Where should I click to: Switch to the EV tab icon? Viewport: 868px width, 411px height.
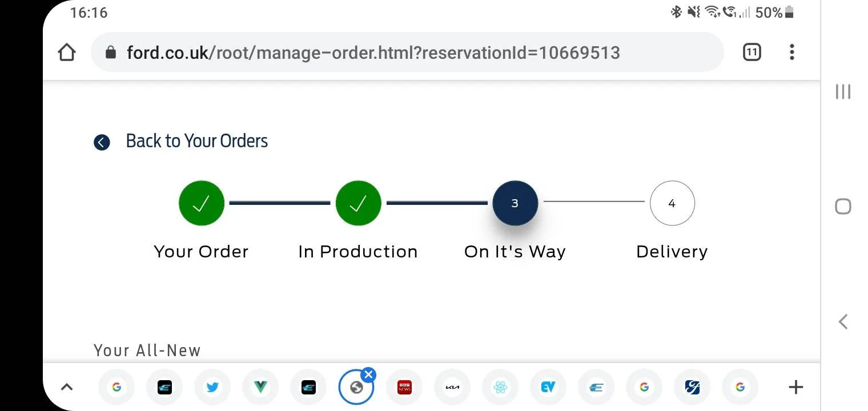click(548, 388)
